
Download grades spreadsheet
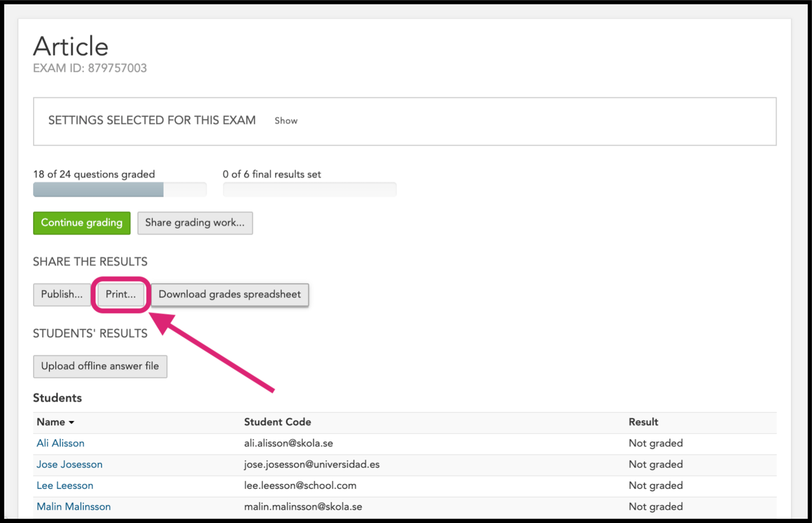(x=230, y=295)
